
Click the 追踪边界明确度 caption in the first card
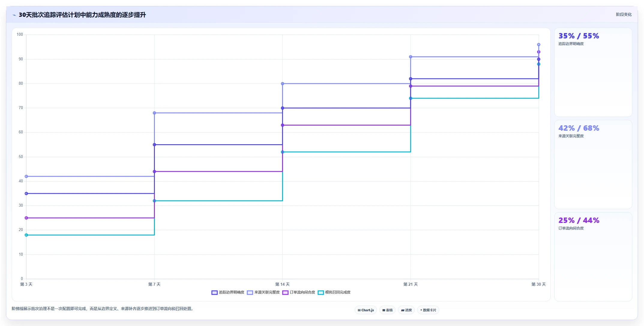coord(571,44)
